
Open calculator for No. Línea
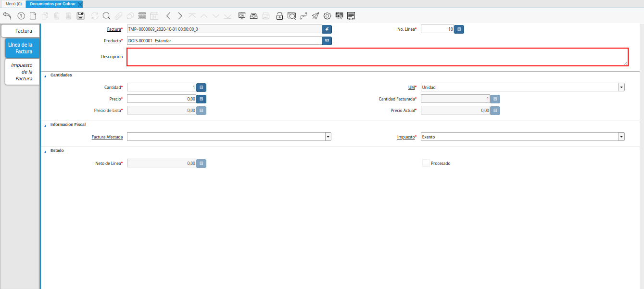[x=459, y=29]
